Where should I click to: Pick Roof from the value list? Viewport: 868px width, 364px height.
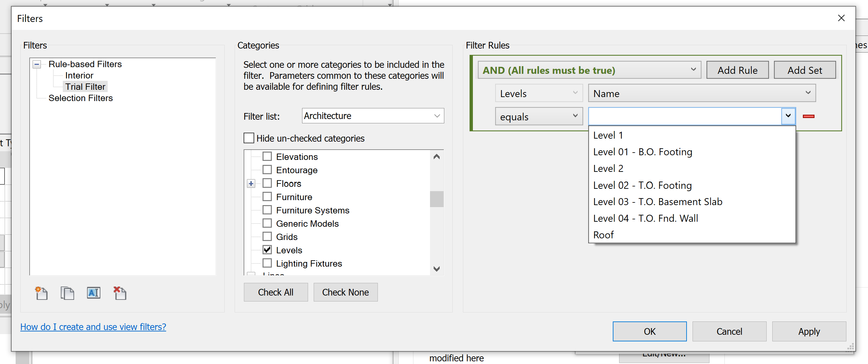coord(603,235)
